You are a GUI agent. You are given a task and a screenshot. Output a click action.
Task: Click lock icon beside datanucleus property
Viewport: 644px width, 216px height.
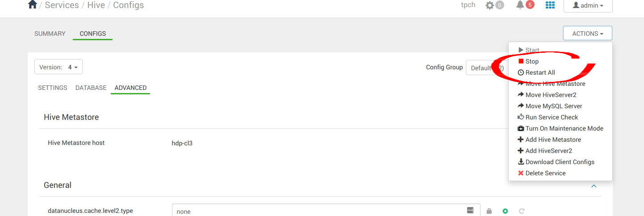point(489,211)
